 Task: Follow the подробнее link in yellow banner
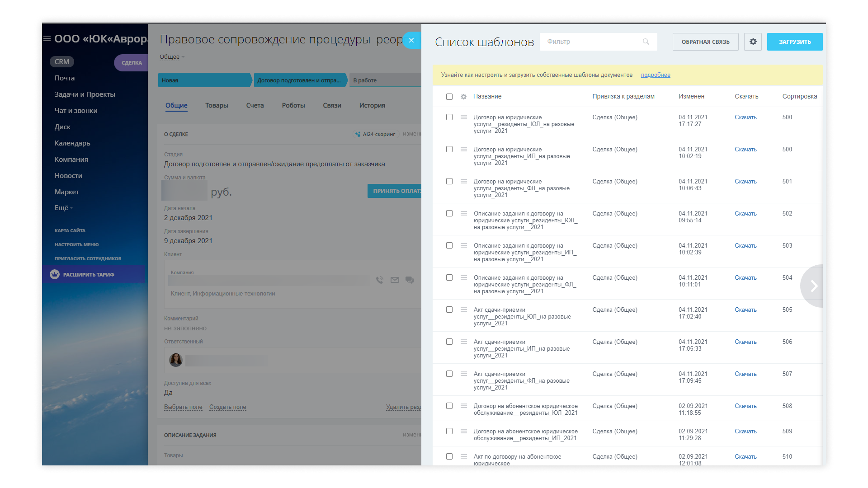tap(656, 75)
